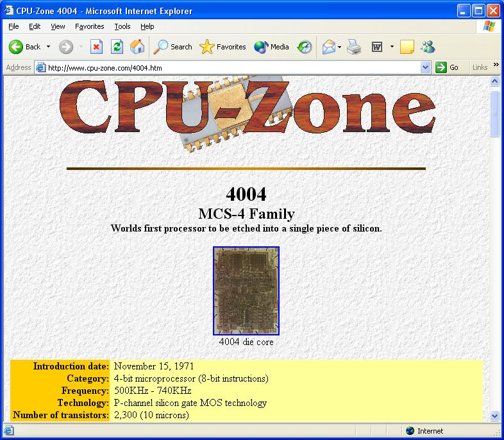The image size is (504, 440).
Task: Expand the Back history dropdown arrow
Action: [x=48, y=47]
